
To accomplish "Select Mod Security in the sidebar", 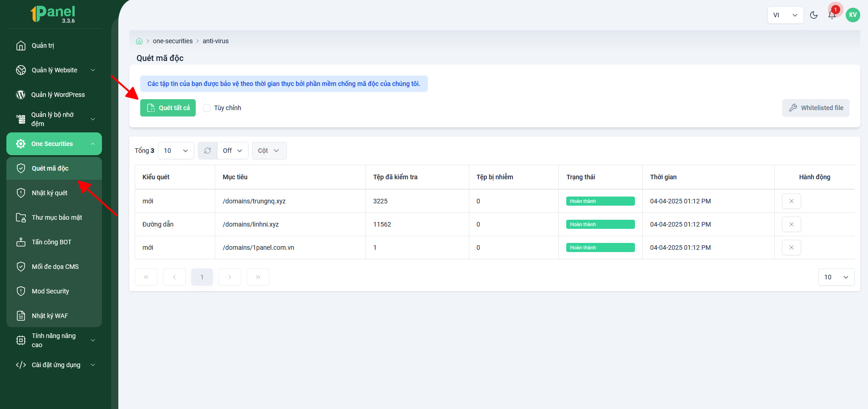I will (54, 291).
